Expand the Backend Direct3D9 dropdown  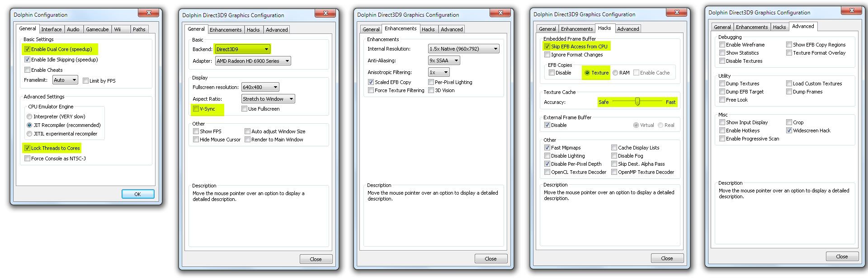[x=242, y=49]
